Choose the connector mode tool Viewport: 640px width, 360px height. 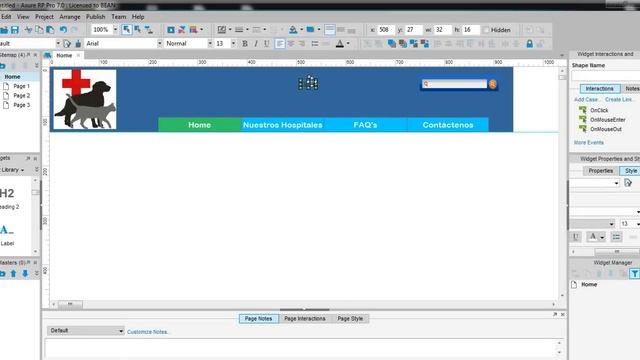[149, 30]
